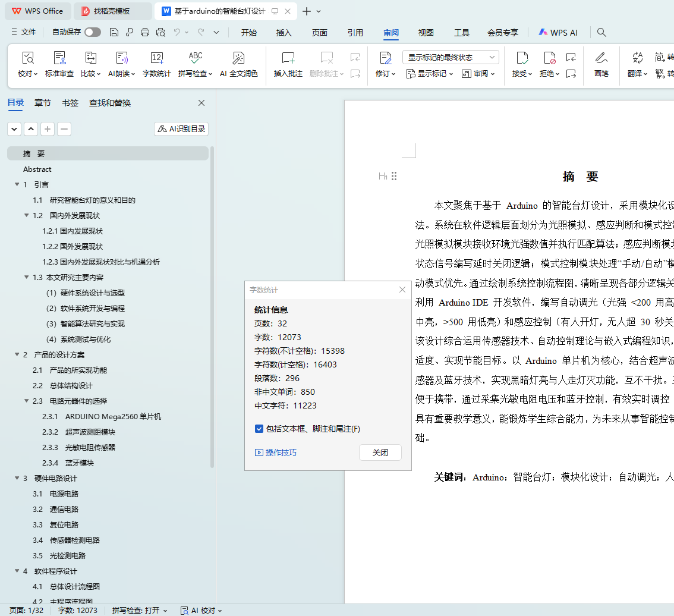Open the AI朗读 read-aloud tool

122,58
